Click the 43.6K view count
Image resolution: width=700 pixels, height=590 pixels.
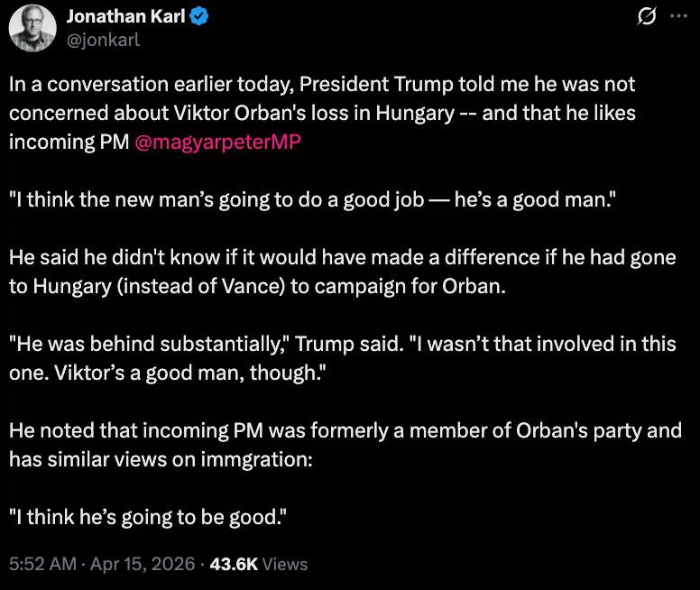tap(234, 564)
